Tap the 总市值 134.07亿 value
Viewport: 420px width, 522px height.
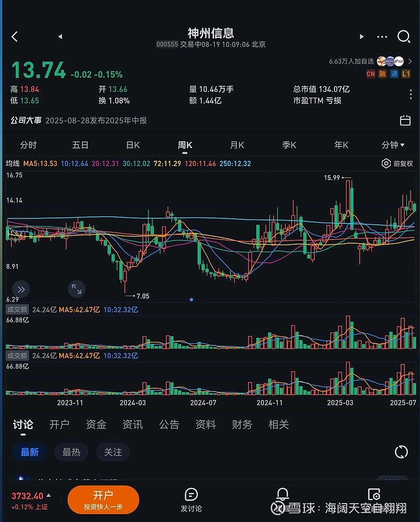(x=321, y=89)
